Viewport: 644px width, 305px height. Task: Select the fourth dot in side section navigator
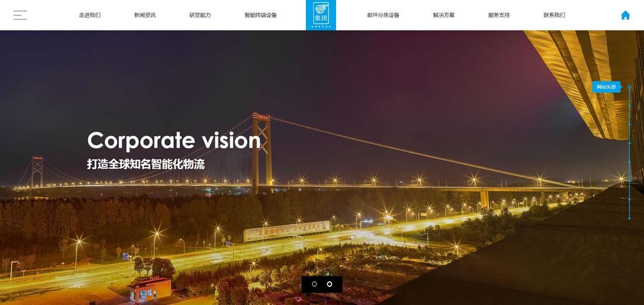[629, 143]
